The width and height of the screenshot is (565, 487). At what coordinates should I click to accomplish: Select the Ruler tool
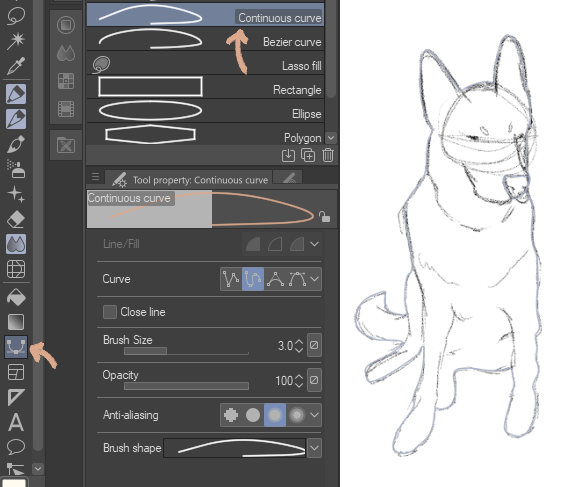pos(16,397)
